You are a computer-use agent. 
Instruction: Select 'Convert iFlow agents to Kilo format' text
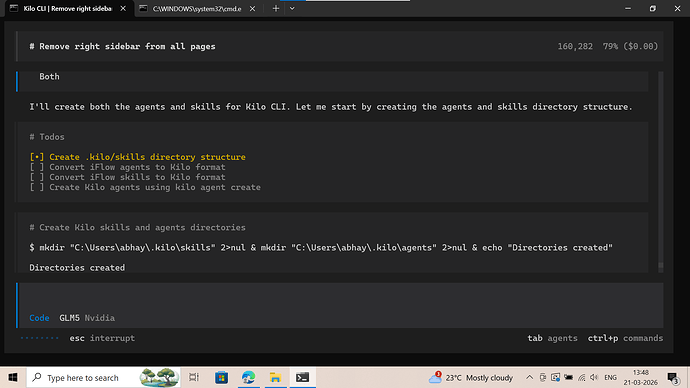137,167
